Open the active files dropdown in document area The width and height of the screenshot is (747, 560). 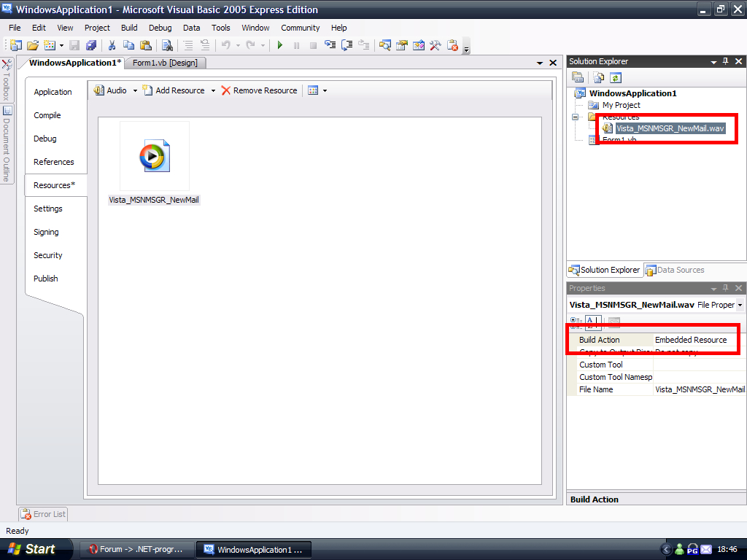540,63
